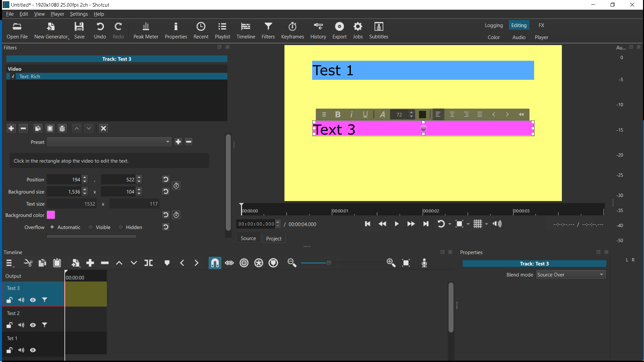The image size is (644, 362).
Task: Add a filter with the plus button
Action: coord(11,129)
